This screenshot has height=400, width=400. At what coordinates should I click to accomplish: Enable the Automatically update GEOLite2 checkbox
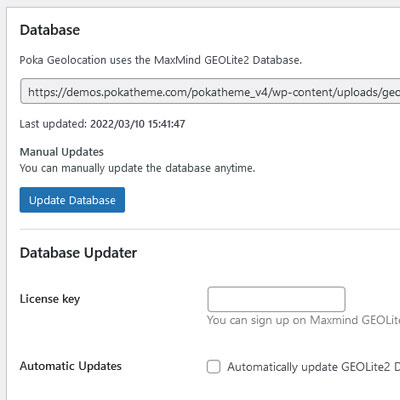(x=213, y=367)
